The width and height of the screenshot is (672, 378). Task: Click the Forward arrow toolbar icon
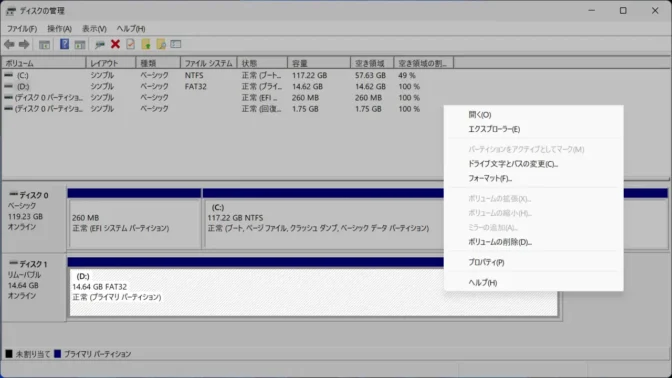24,44
